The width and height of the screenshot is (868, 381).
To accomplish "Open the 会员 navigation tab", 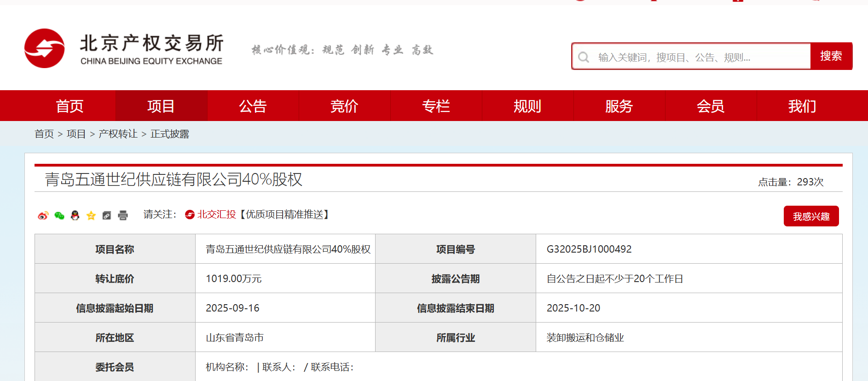I will [711, 106].
